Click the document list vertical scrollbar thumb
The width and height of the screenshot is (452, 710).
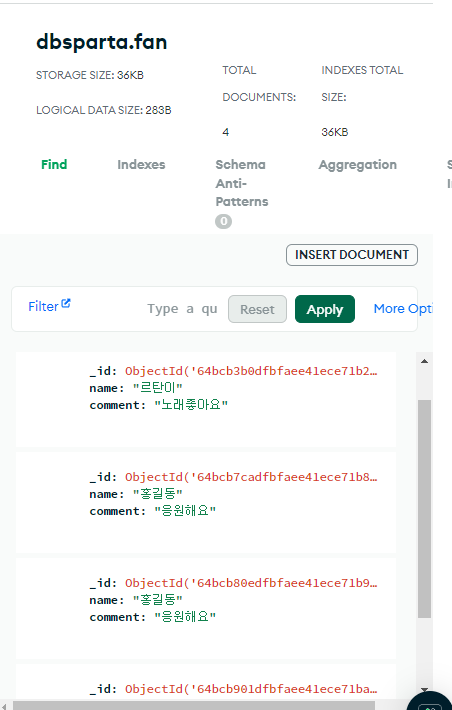pyautogui.click(x=424, y=509)
